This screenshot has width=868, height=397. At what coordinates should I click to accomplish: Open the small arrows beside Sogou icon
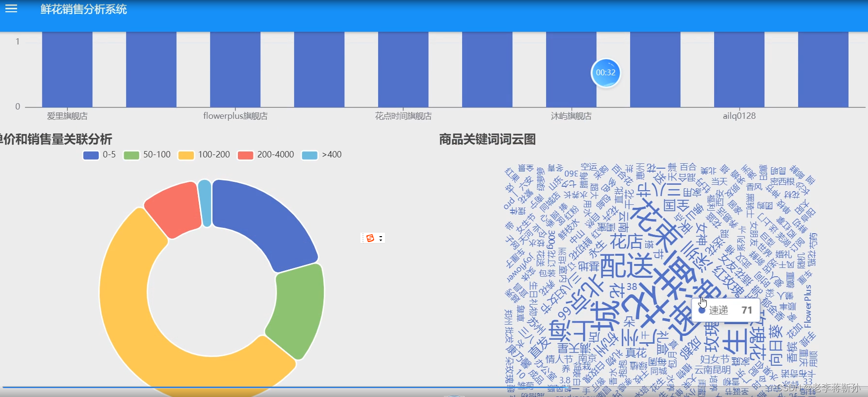pyautogui.click(x=381, y=238)
